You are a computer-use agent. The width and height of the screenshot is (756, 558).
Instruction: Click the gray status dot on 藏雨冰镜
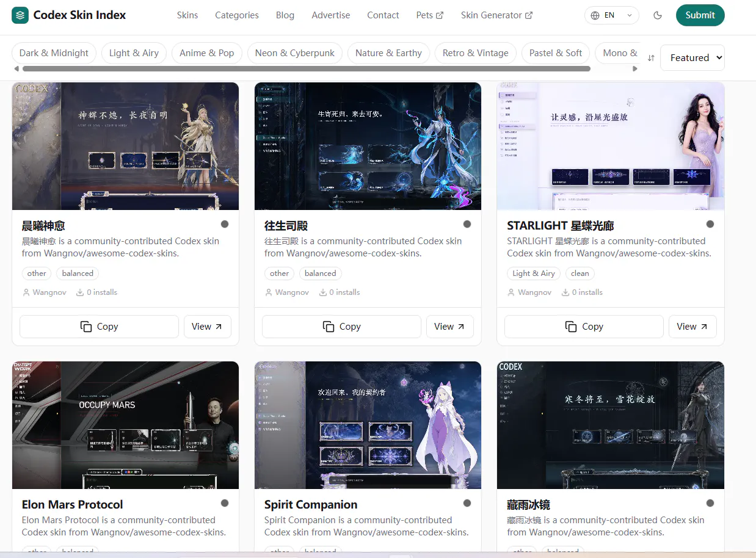click(x=710, y=503)
